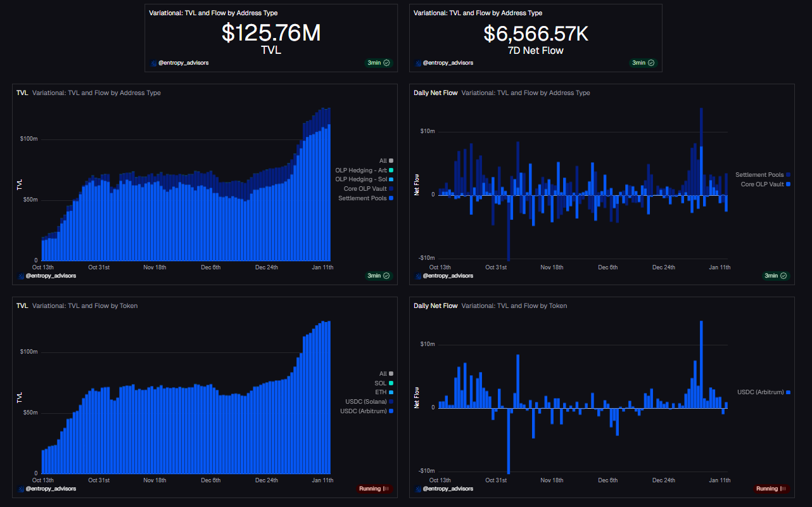Click the checkmark icon in Daily Net Flow by Address Type badge
The height and width of the screenshot is (507, 812).
coord(783,276)
